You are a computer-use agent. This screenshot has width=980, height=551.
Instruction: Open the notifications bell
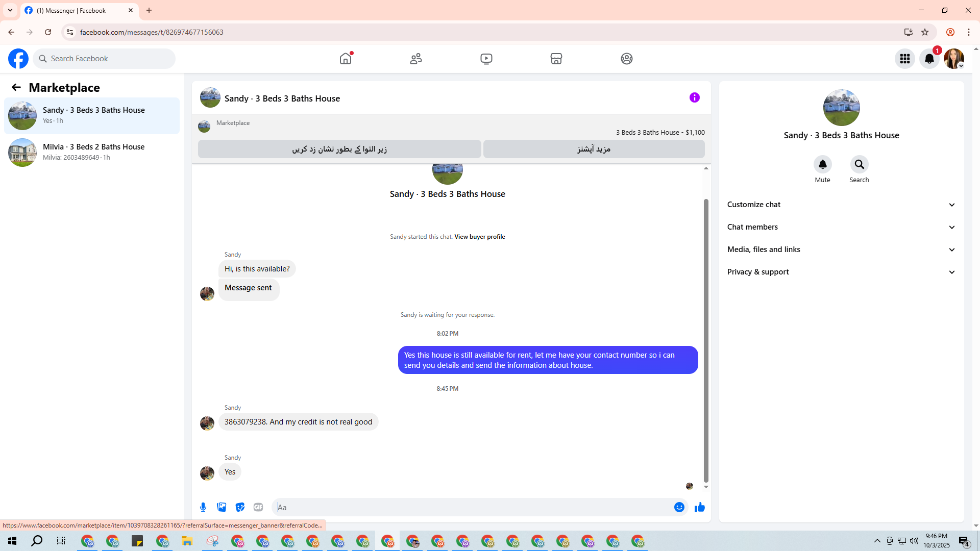pos(929,59)
